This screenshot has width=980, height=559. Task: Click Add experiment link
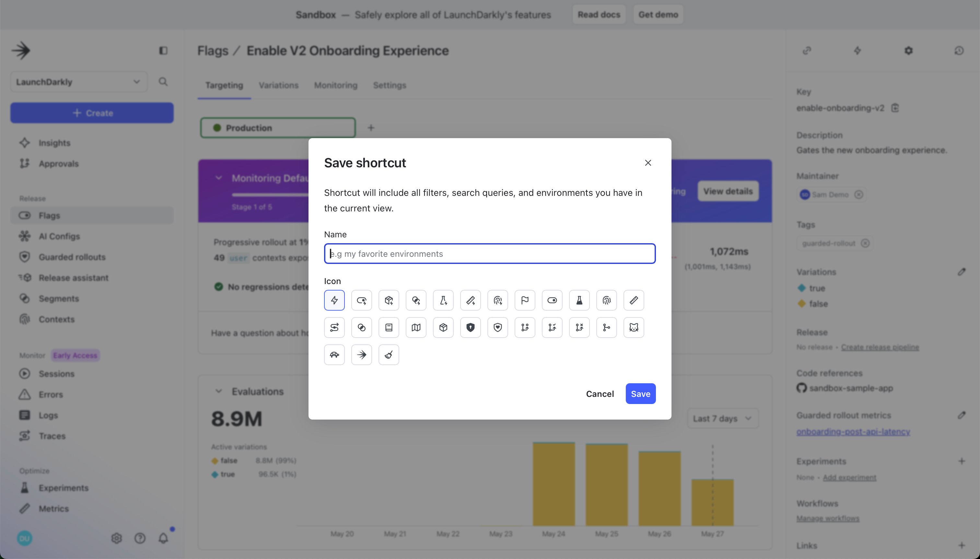(849, 477)
